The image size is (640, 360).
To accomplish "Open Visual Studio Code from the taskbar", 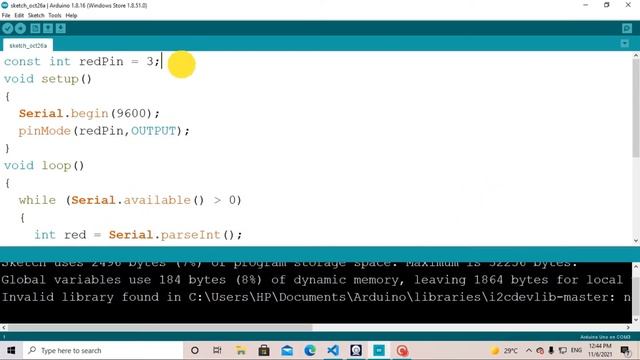I will coord(333,351).
